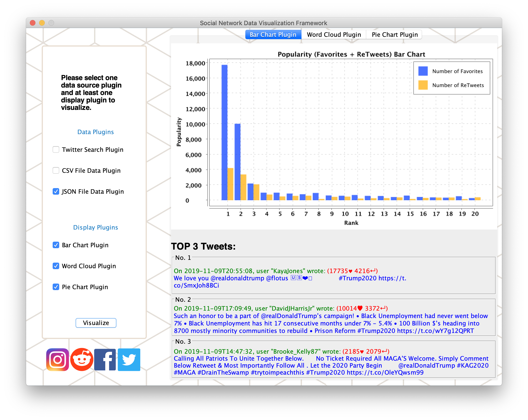This screenshot has height=420, width=528.
Task: Select the Bar Chart Plugin tab
Action: 273,34
